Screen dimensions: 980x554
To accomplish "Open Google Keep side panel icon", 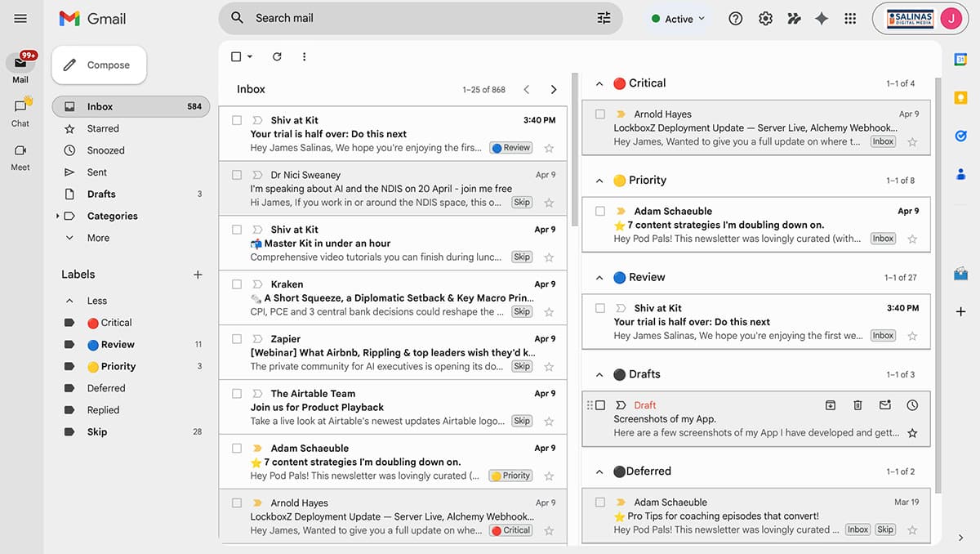I will (x=960, y=98).
